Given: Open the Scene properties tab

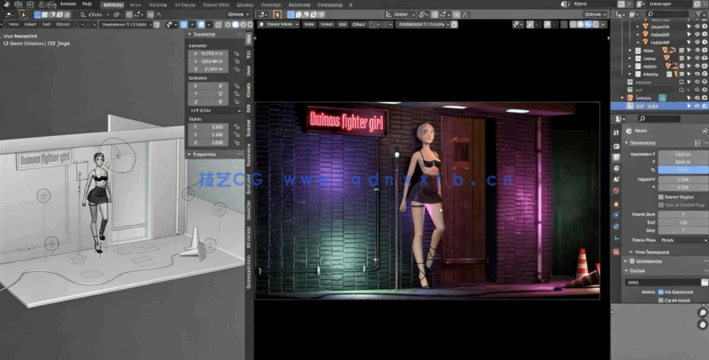Looking at the screenshot, I should click(616, 179).
